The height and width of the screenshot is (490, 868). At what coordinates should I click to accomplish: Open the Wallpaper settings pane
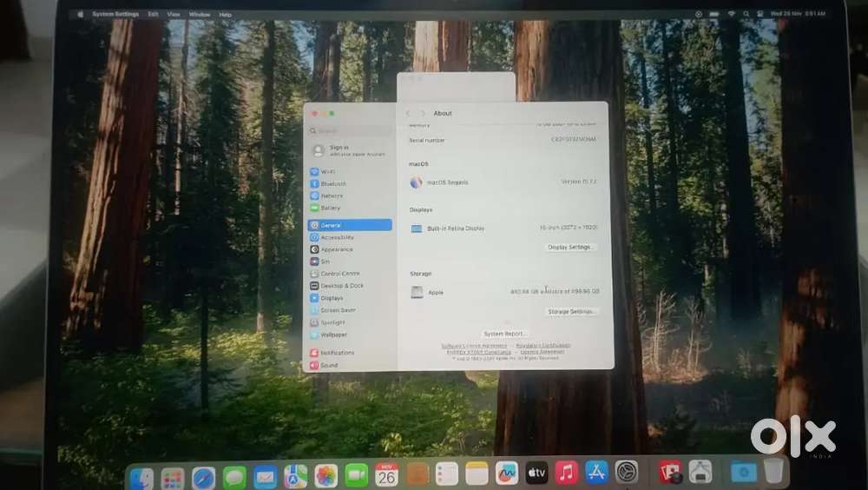(333, 334)
